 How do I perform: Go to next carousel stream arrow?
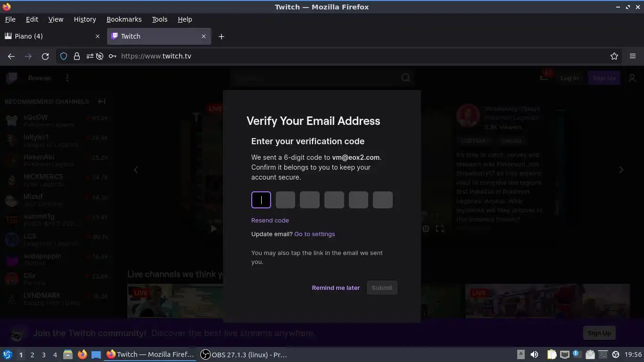pyautogui.click(x=621, y=170)
